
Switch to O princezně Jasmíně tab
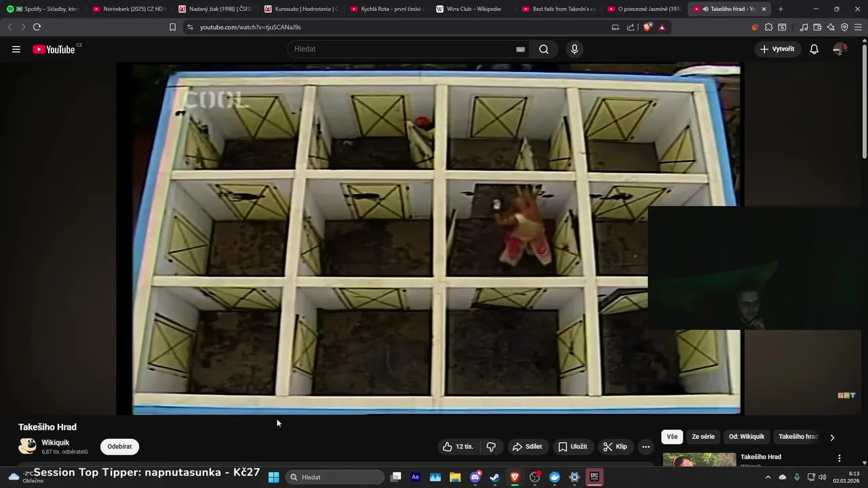tap(644, 9)
